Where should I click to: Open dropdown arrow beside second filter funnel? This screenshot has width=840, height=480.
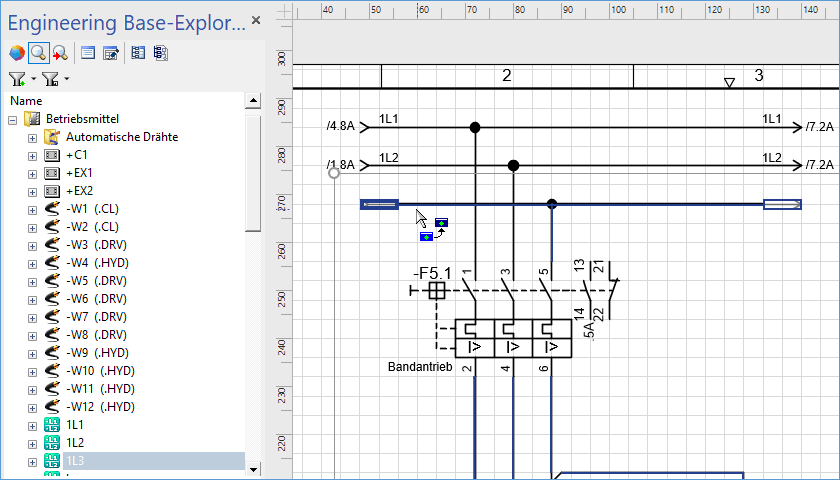point(66,79)
